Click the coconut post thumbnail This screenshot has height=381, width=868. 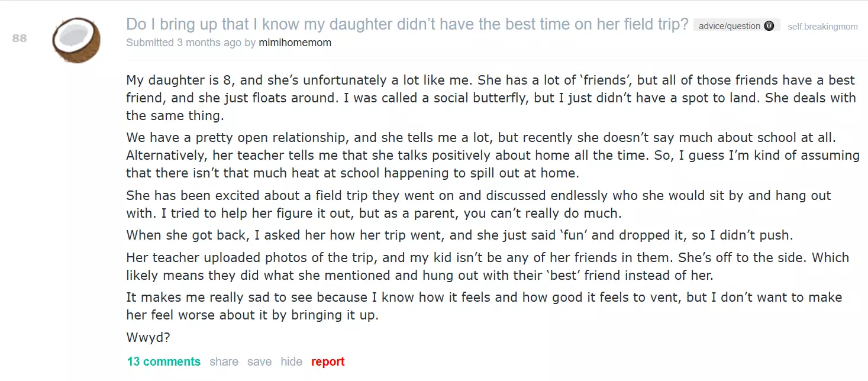76,40
